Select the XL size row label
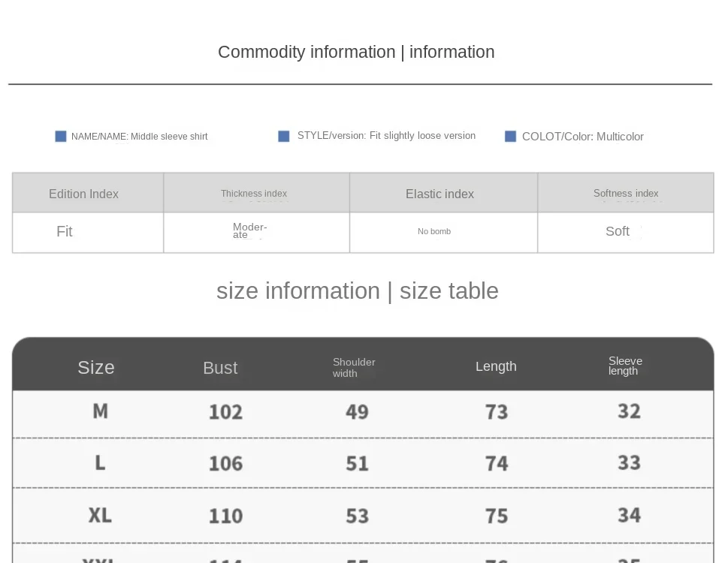Screen dimensions: 728x563 (x=100, y=515)
